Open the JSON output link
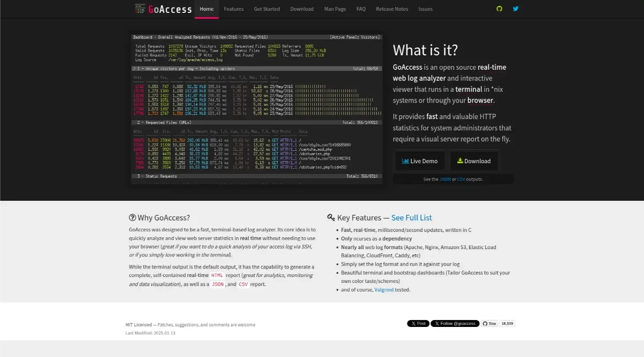Viewport: 644px width, 357px height. pyautogui.click(x=445, y=179)
